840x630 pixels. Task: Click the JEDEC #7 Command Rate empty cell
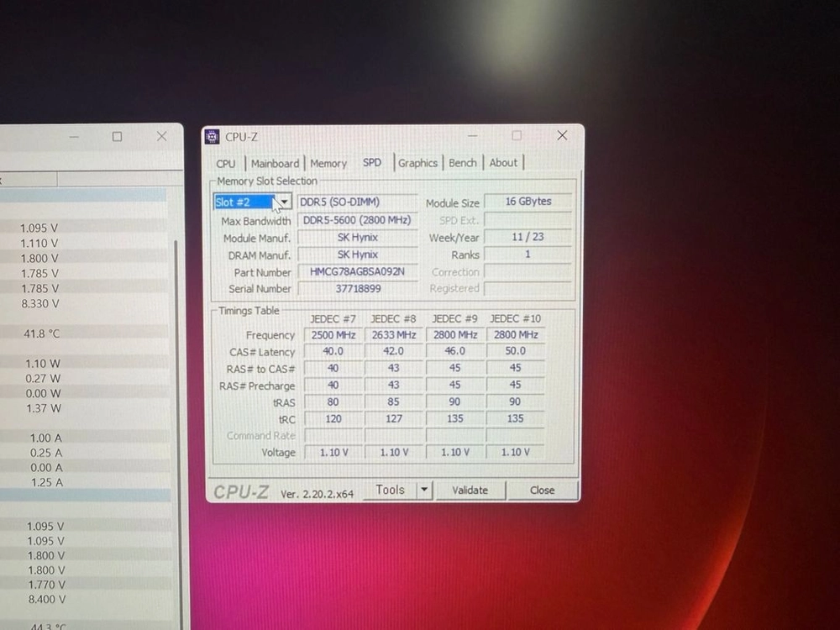[x=333, y=435]
